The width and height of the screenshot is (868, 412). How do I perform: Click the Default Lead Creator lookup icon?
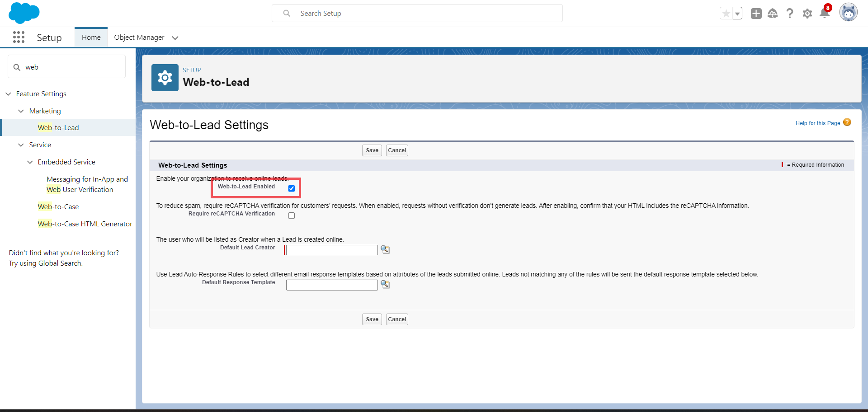coord(385,249)
